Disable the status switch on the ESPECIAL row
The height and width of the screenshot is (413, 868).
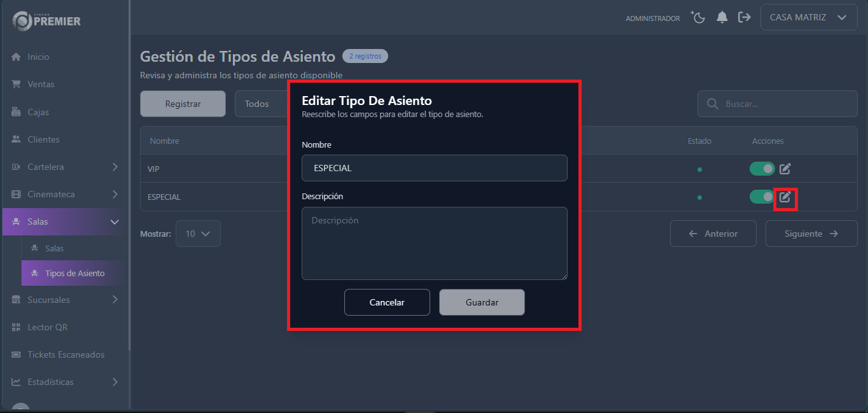(762, 197)
